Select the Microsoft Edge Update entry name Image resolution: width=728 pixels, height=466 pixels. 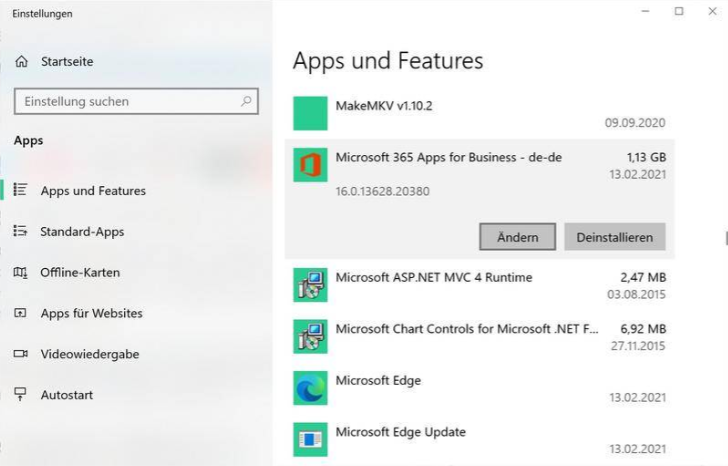pyautogui.click(x=401, y=432)
